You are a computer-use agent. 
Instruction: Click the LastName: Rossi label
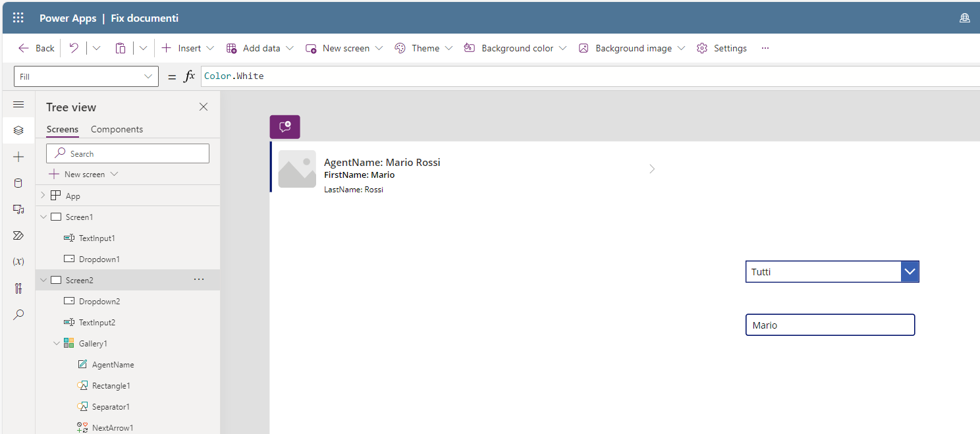(354, 190)
